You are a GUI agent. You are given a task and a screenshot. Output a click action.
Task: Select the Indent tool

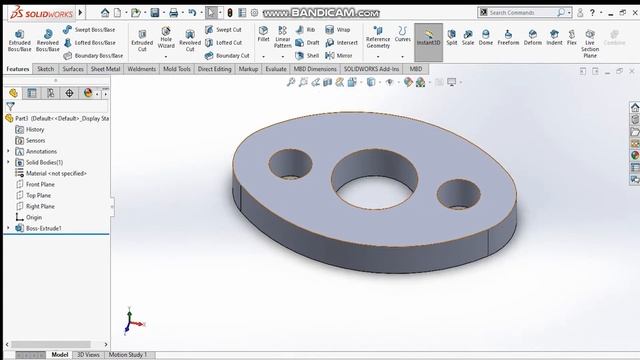click(x=554, y=37)
